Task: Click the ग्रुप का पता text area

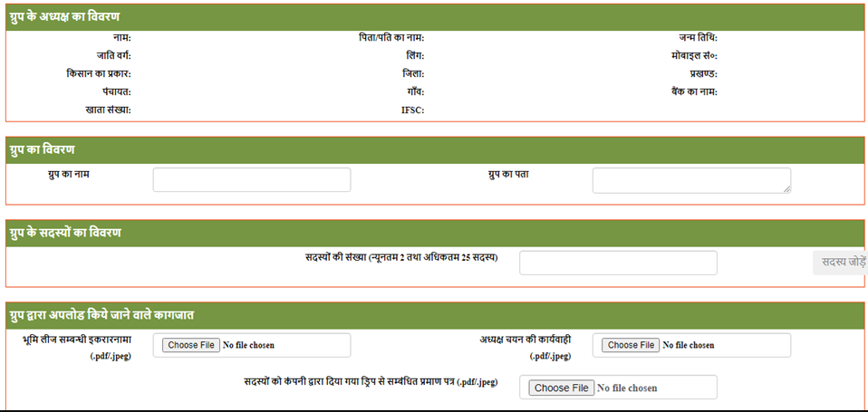Action: coord(691,181)
